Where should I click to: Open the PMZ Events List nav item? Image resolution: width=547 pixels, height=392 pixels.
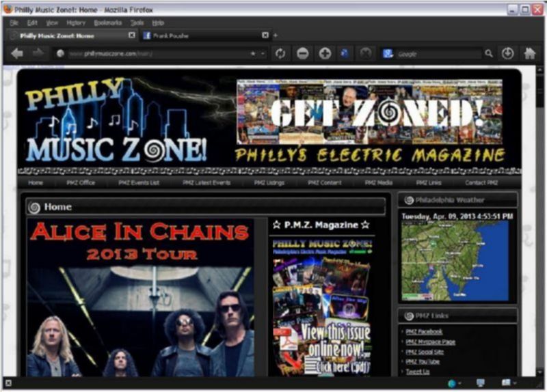click(x=139, y=182)
